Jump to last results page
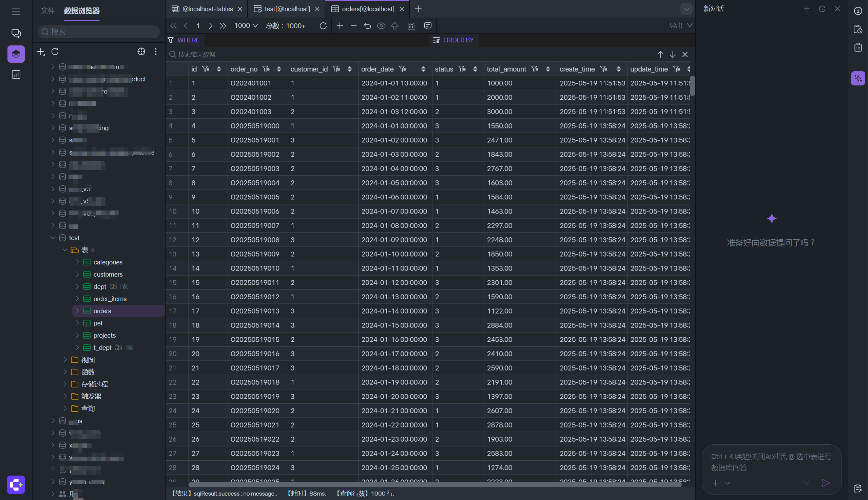This screenshot has width=868, height=500. tap(223, 26)
